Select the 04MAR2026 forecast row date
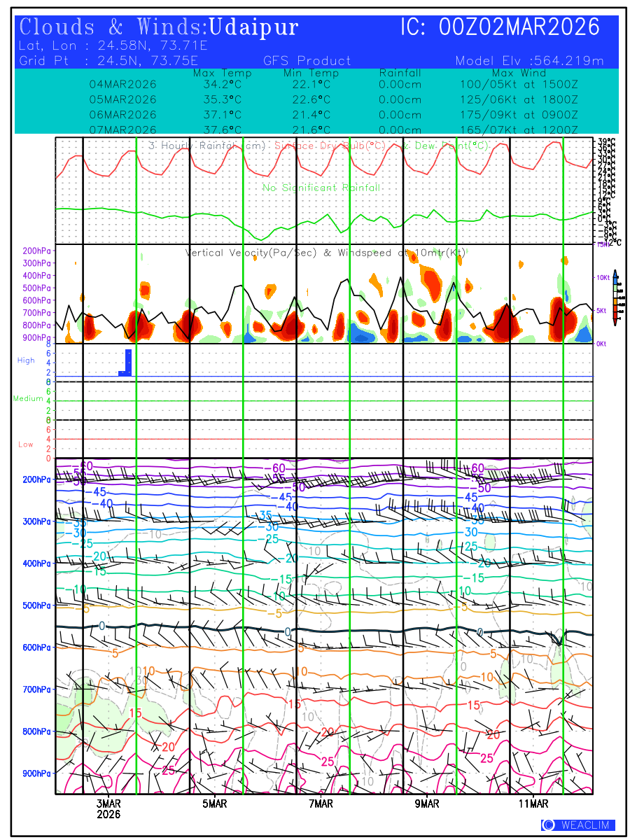 click(x=123, y=84)
